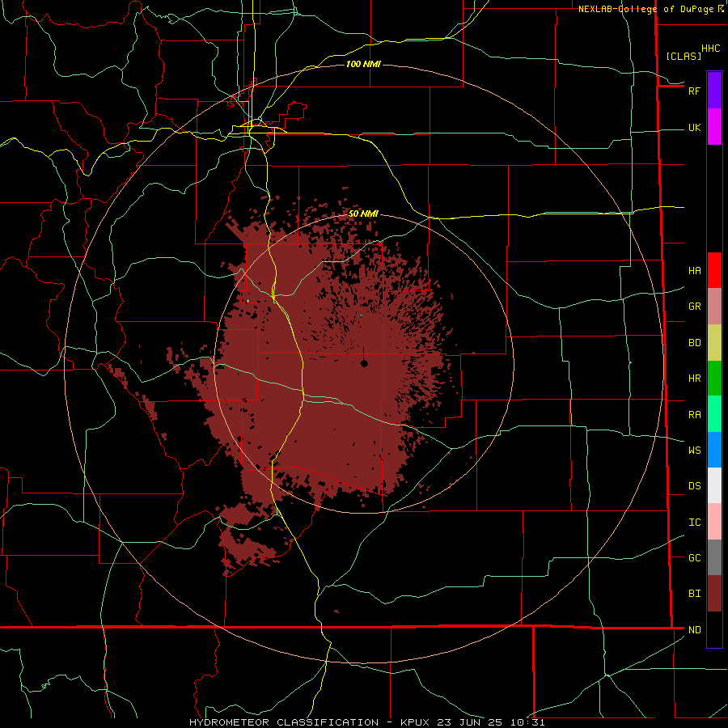Viewport: 728px width, 728px height.
Task: Click the HA red legend swatch
Action: click(714, 270)
